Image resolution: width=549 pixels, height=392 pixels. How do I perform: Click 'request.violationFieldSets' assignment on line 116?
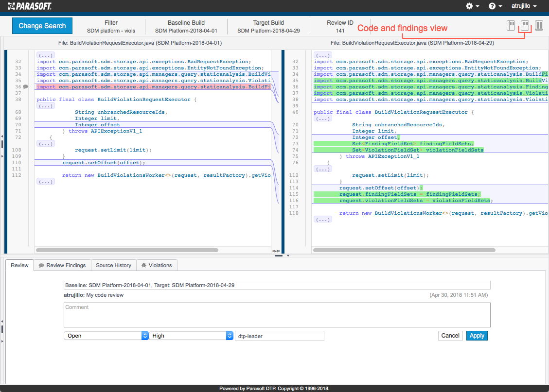click(x=416, y=201)
